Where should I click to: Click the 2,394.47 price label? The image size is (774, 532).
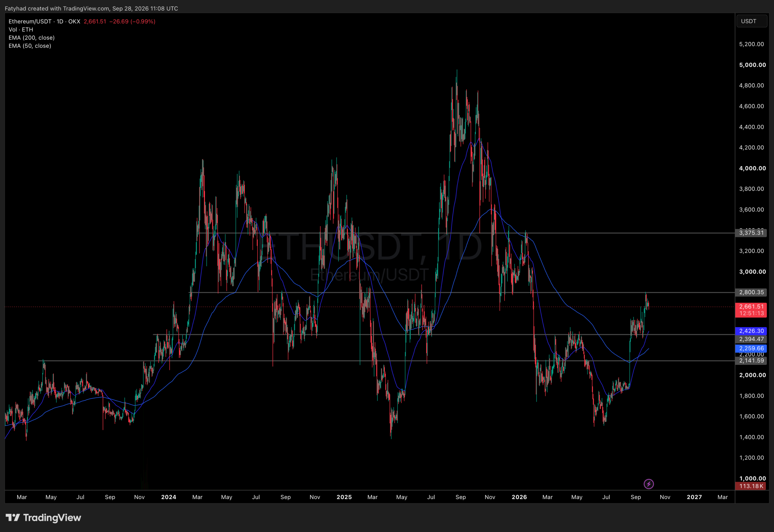coord(751,339)
